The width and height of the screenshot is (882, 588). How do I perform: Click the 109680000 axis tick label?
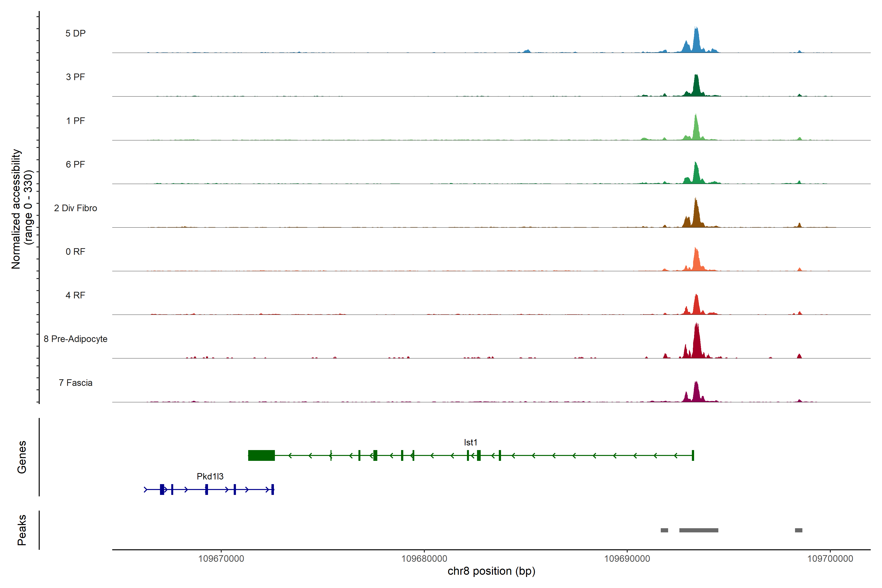424,559
